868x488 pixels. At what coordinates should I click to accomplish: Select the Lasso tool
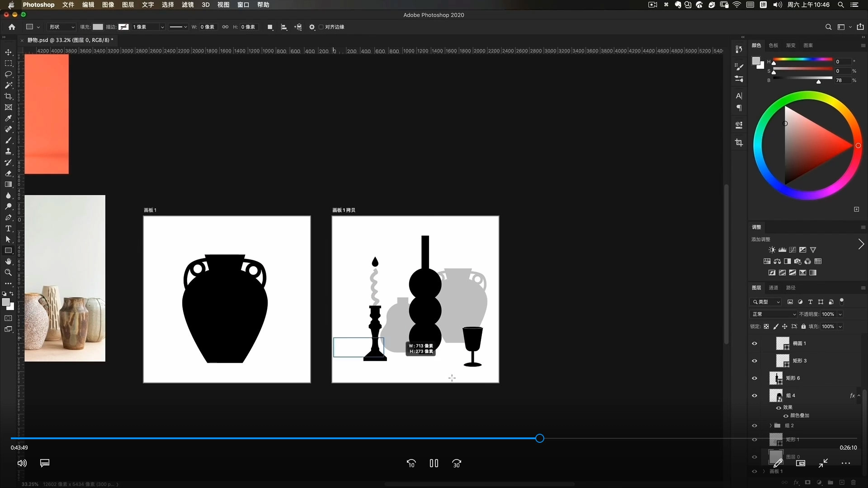click(8, 74)
